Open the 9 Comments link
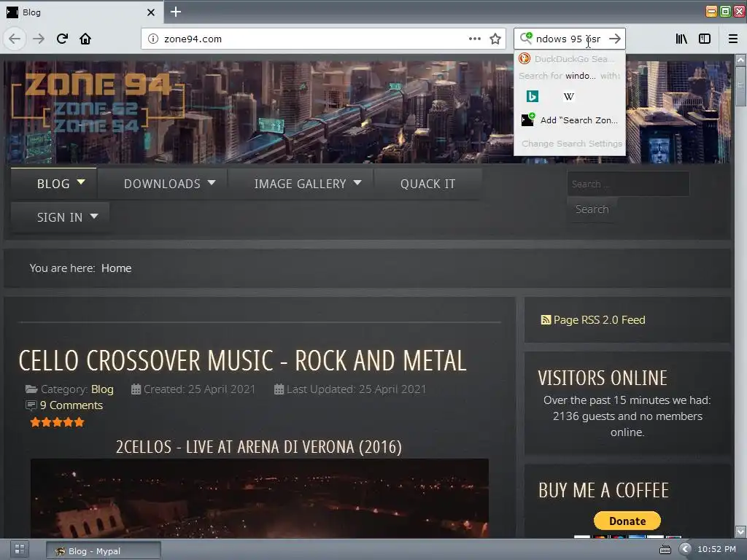The height and width of the screenshot is (560, 747). (x=71, y=405)
